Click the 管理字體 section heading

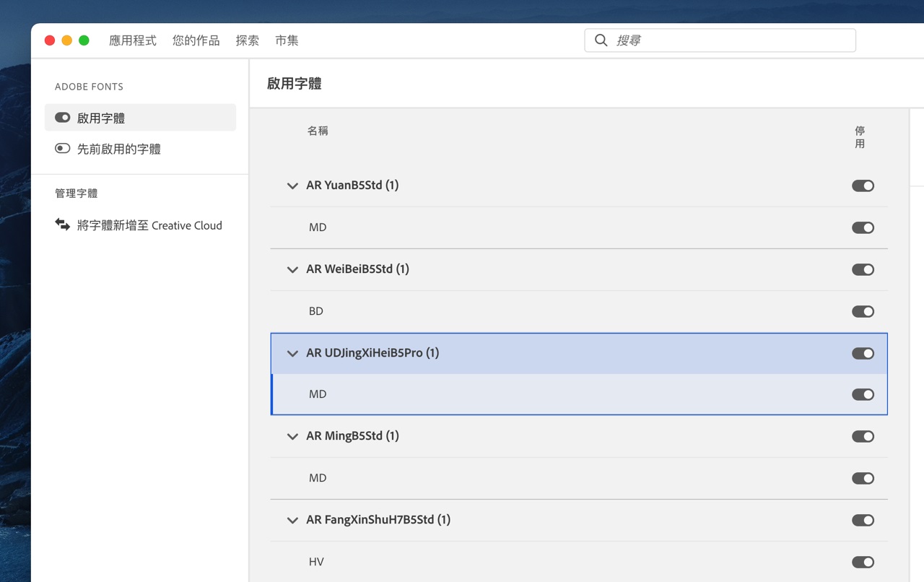point(77,194)
